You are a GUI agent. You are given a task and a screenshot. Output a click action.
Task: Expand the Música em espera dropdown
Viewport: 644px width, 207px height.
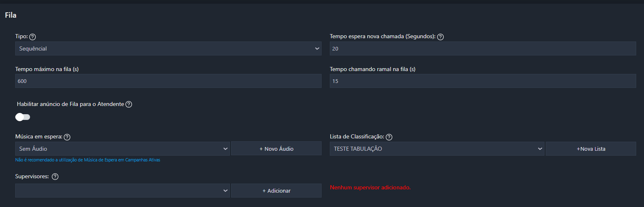[122, 149]
